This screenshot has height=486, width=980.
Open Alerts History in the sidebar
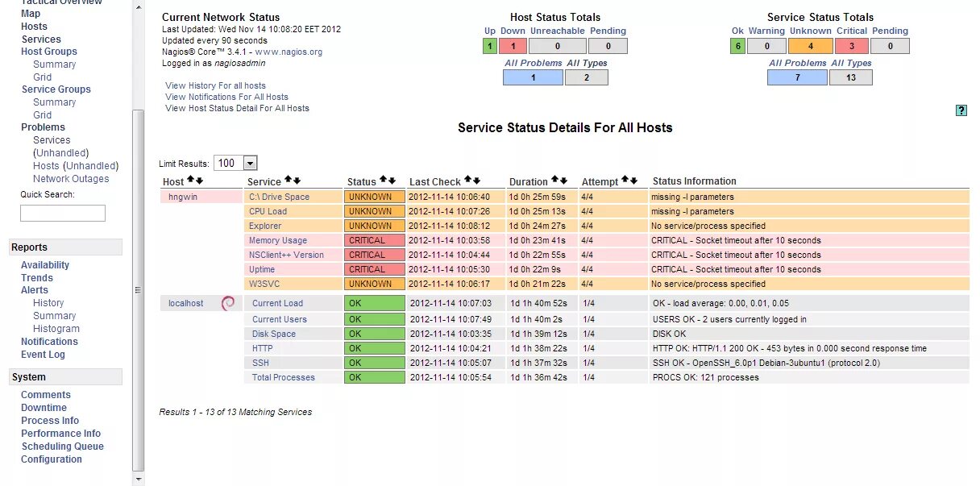point(48,303)
